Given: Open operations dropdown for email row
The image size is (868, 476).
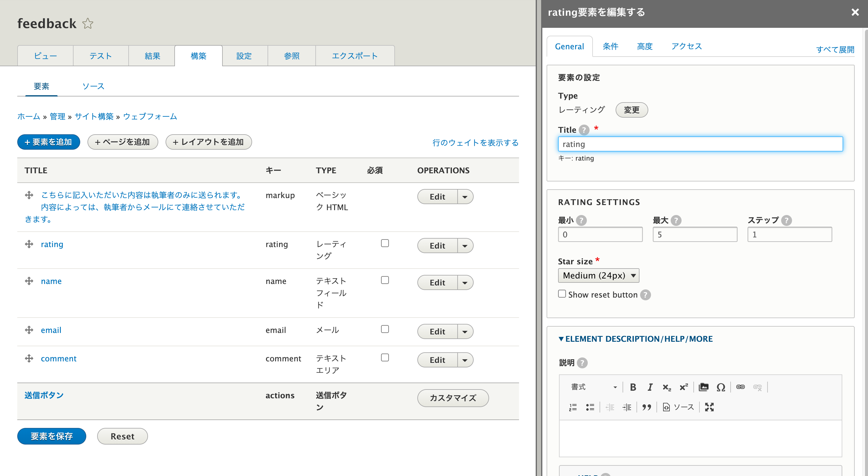Looking at the screenshot, I should pyautogui.click(x=465, y=331).
